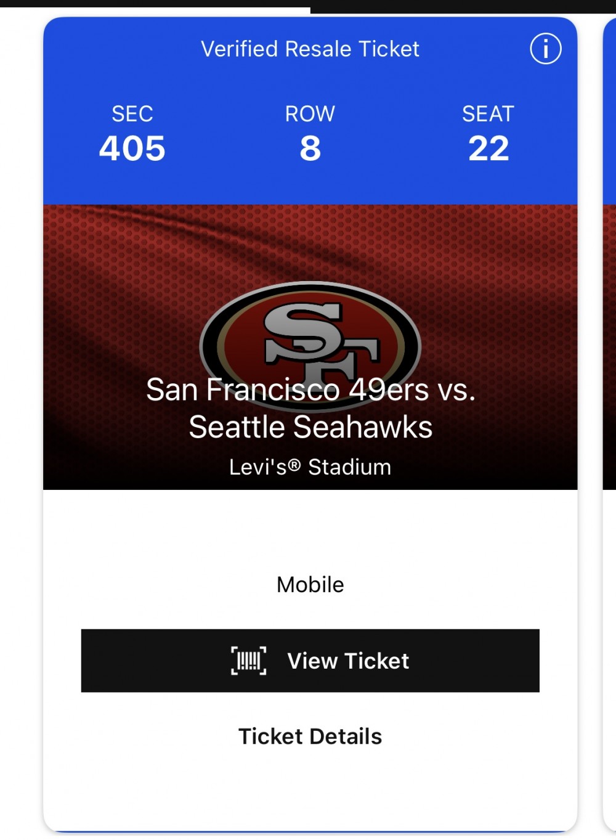Viewport: 616px width, 840px height.
Task: Tap the section number 405
Action: pyautogui.click(x=132, y=149)
